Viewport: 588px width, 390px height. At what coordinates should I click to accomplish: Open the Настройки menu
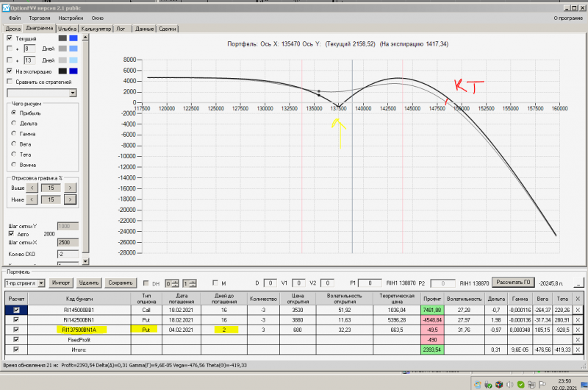pos(71,18)
